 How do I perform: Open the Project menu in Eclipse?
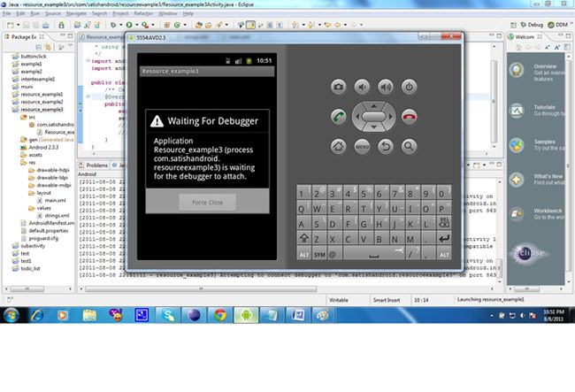120,13
